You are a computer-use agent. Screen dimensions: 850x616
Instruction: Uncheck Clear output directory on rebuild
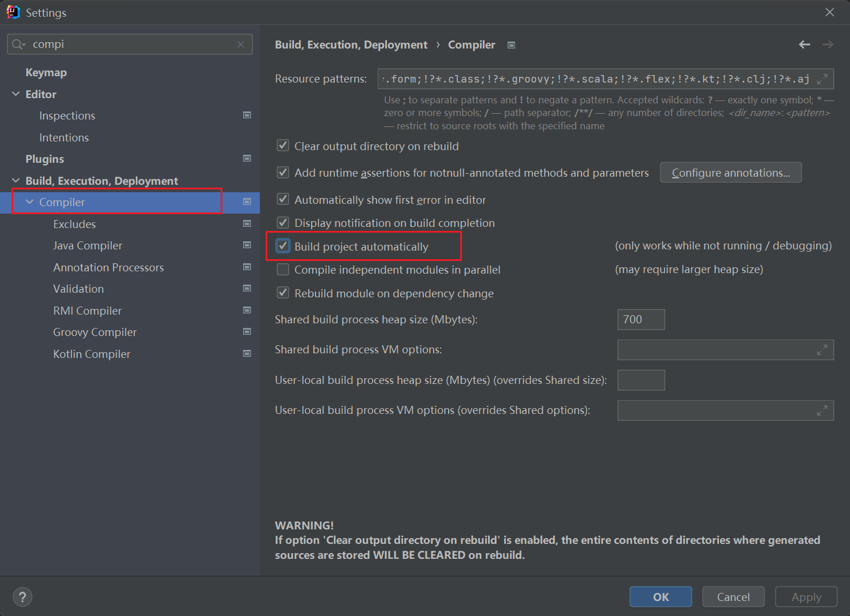tap(283, 145)
